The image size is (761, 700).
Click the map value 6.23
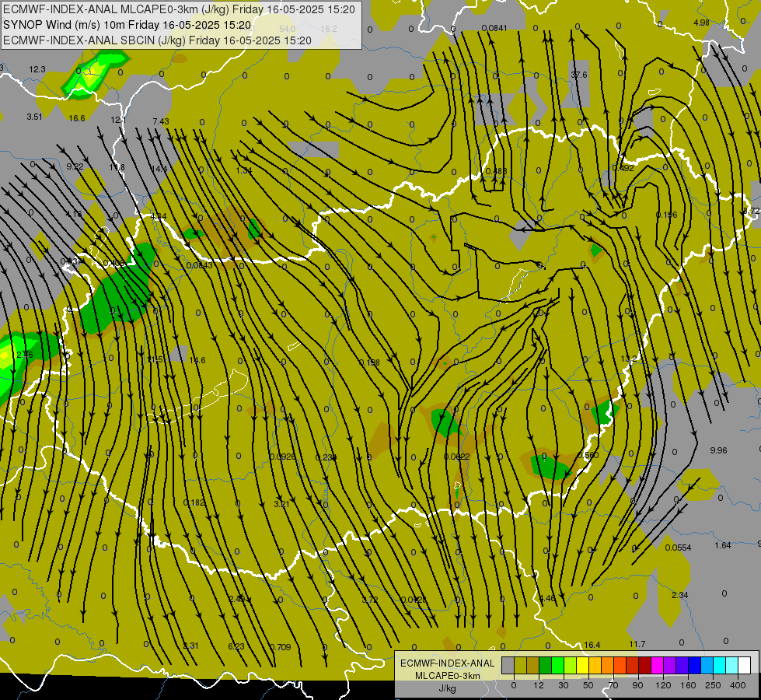[236, 646]
